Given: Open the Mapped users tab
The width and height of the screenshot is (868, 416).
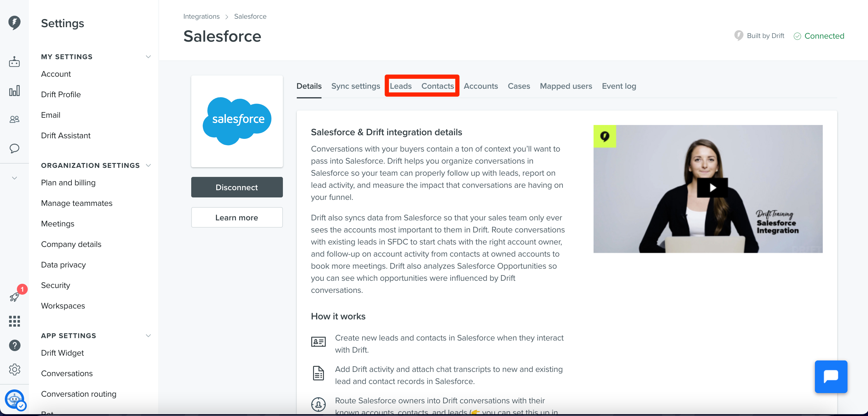Looking at the screenshot, I should point(566,86).
